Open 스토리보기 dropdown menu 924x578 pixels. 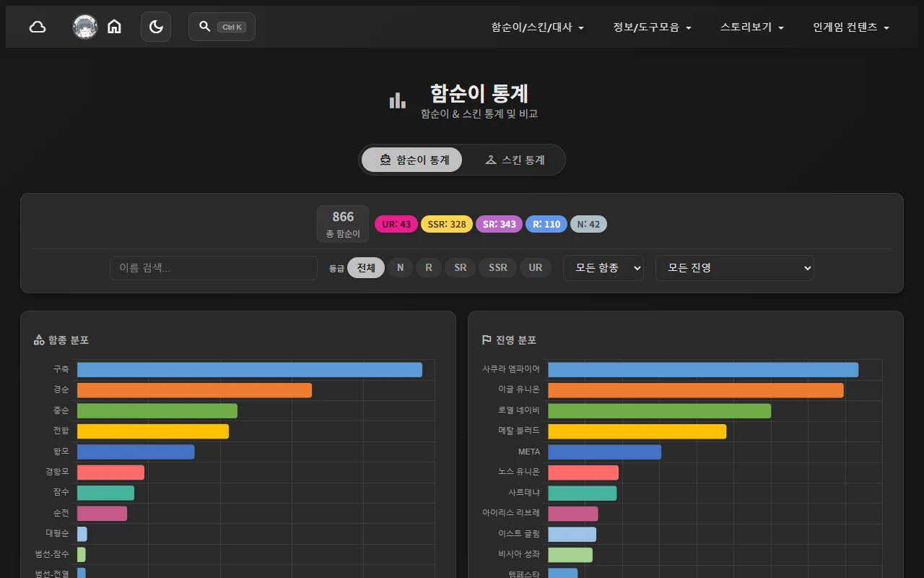(x=752, y=27)
